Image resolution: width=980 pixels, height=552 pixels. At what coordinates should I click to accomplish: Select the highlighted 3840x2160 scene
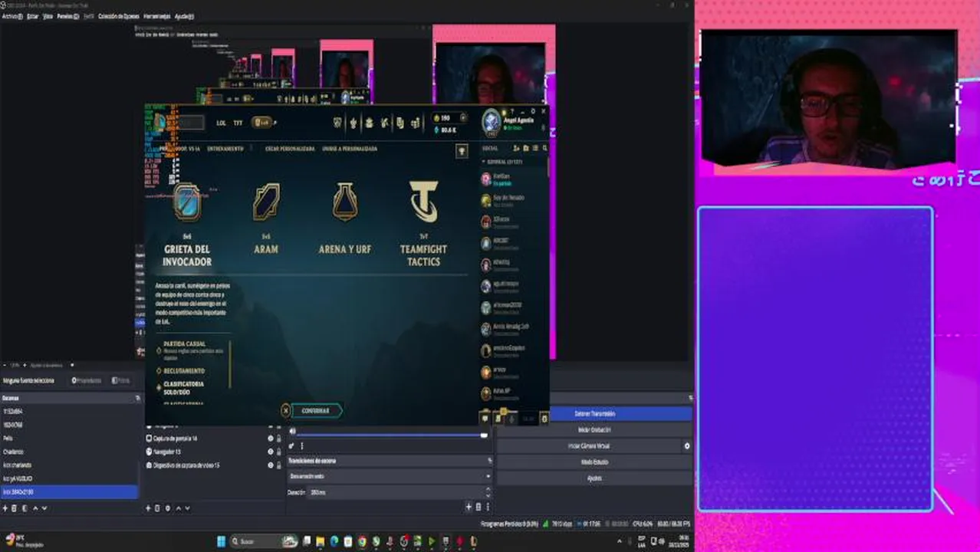[x=69, y=491]
